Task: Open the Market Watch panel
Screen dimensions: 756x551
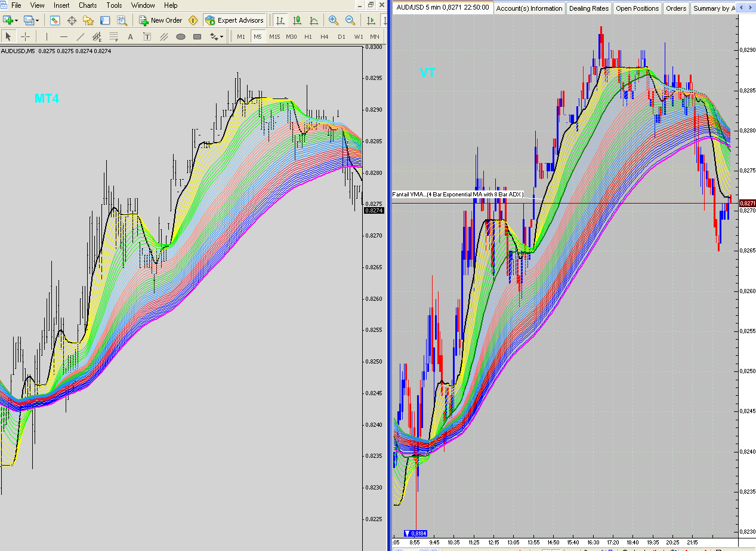Action: coord(55,20)
